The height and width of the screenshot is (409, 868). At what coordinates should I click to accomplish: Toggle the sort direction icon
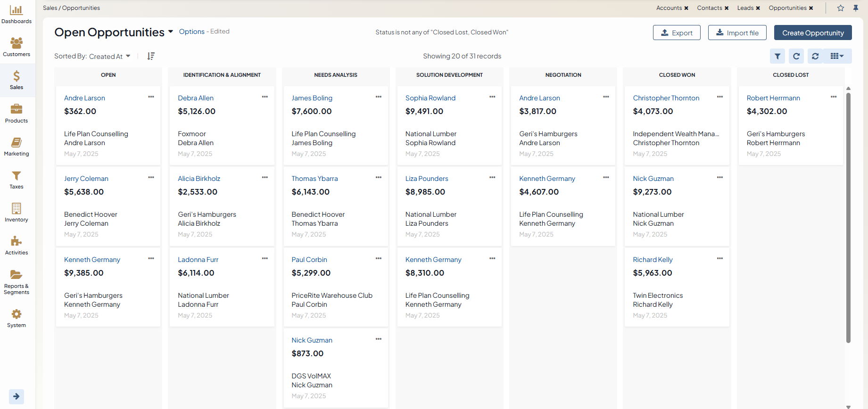(151, 56)
